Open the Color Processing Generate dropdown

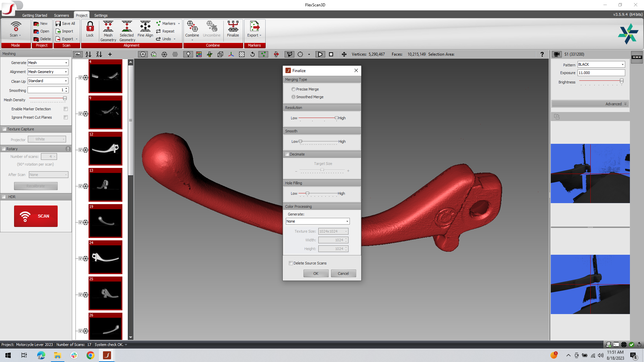click(317, 221)
